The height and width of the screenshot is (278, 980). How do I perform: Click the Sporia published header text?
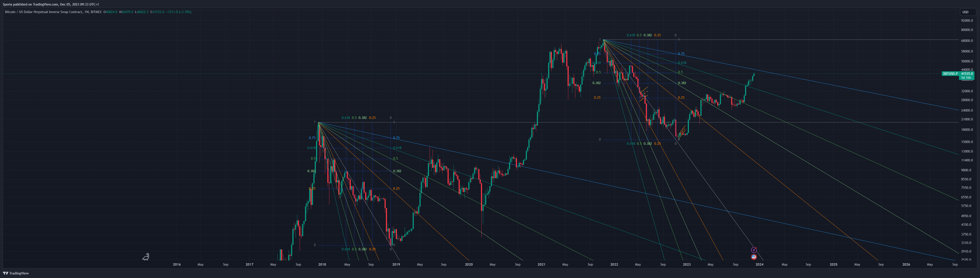pyautogui.click(x=51, y=5)
